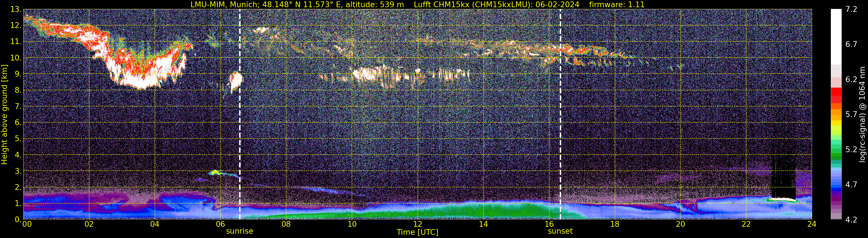
Task: Click the colorbar tick label "4.7"
Action: pos(851,185)
